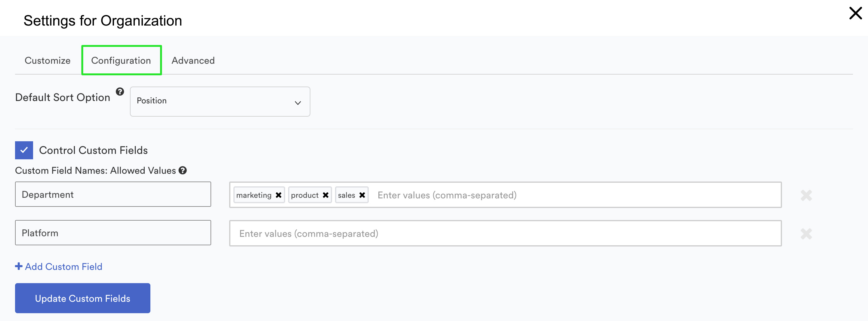Click the Department values entry area
Viewport: 868px width, 321px height.
pyautogui.click(x=576, y=195)
